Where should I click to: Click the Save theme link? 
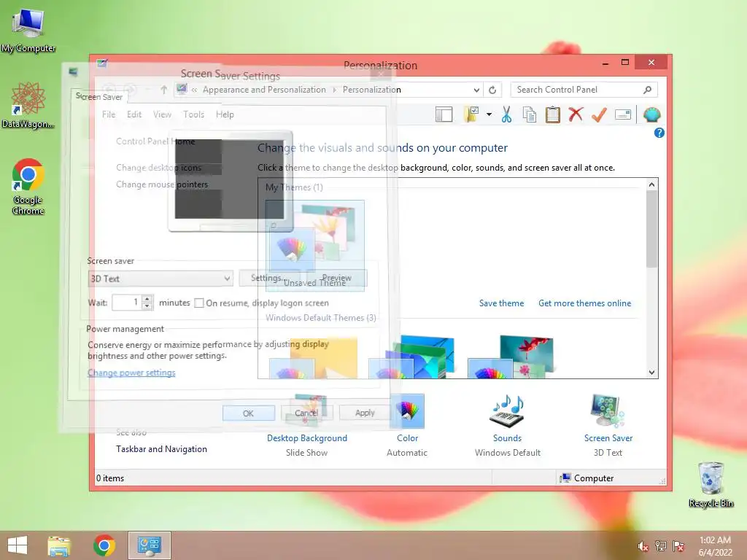click(501, 303)
